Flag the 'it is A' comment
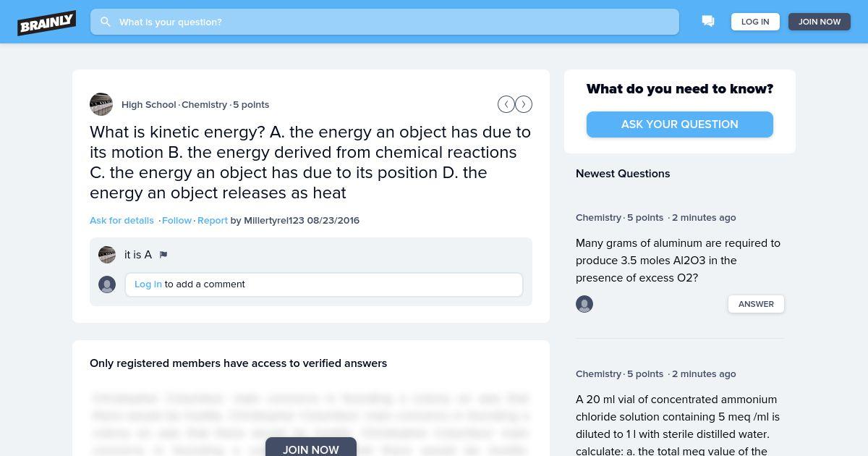The image size is (868, 456). tap(163, 255)
